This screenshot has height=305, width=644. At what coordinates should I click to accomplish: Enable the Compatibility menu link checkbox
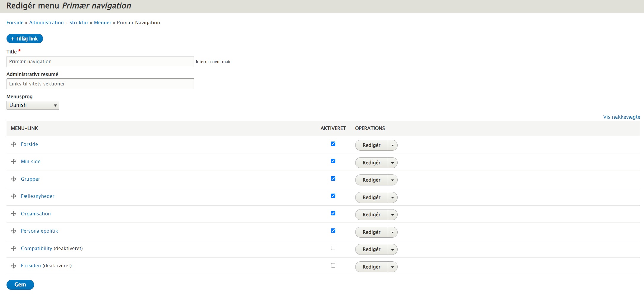pos(333,248)
